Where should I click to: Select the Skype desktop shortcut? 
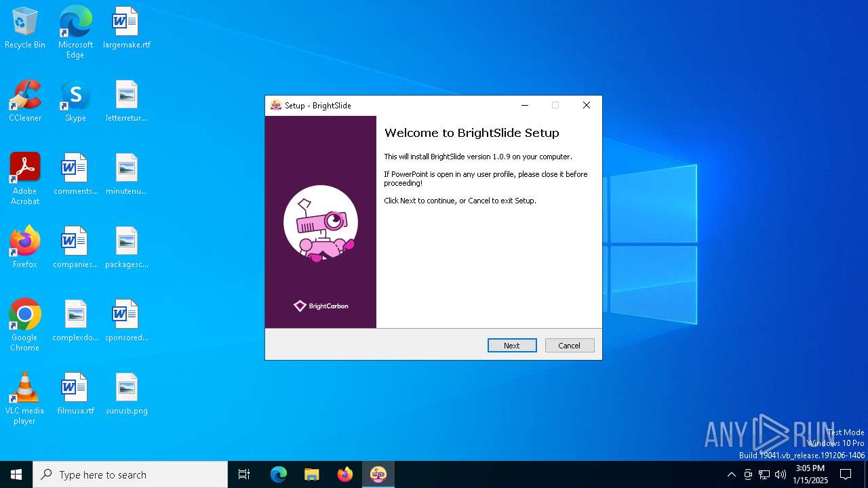click(x=75, y=102)
